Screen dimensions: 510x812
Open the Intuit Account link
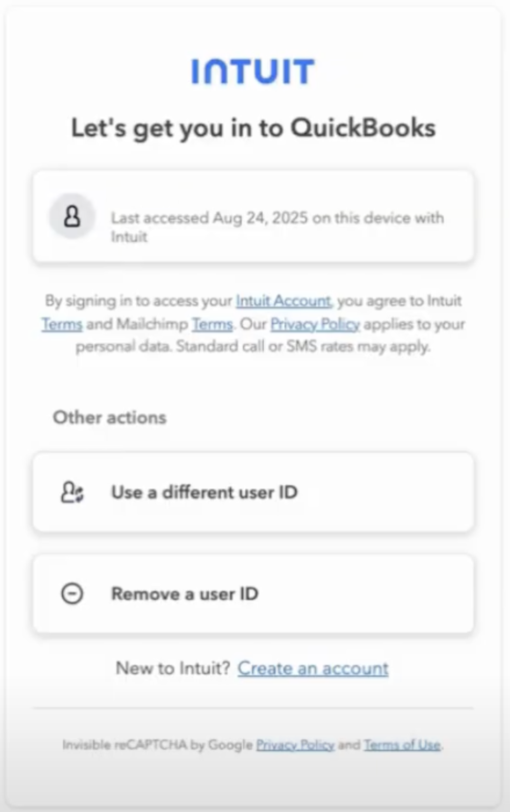283,301
